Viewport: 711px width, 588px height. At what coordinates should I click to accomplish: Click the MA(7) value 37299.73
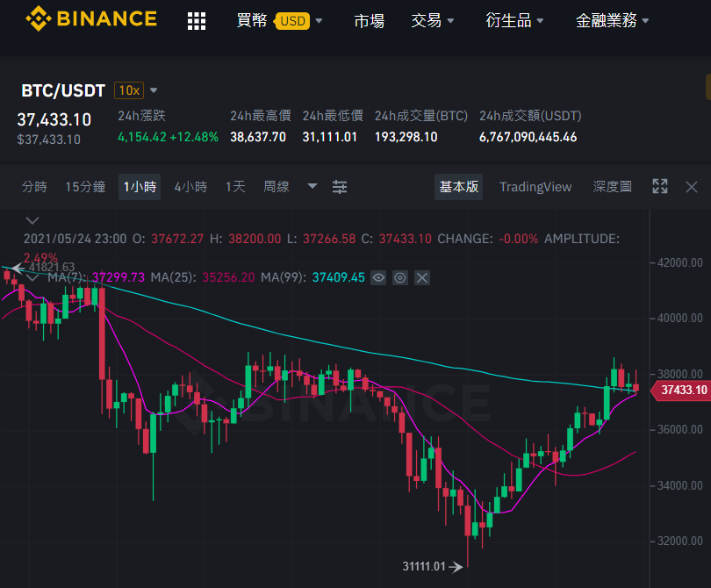(118, 277)
